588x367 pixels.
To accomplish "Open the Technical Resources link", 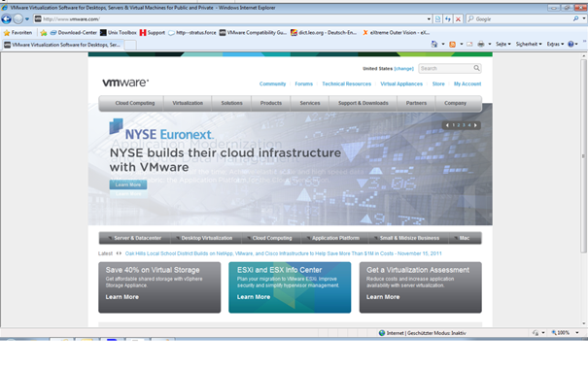I will coord(347,83).
